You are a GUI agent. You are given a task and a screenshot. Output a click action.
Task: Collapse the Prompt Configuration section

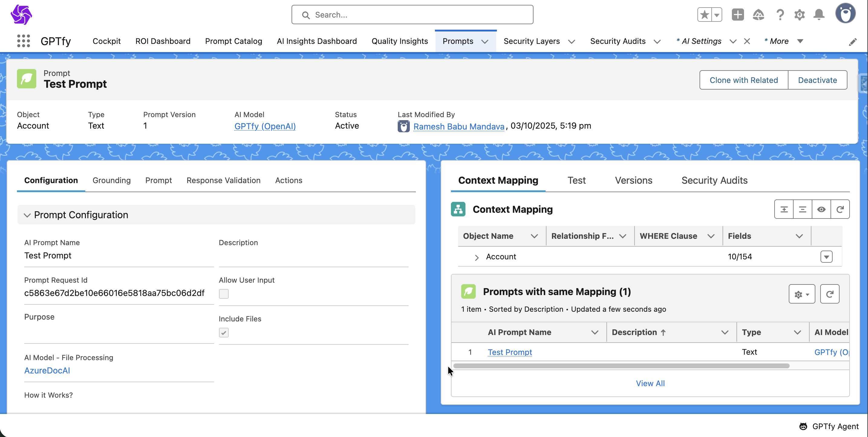[x=27, y=215]
